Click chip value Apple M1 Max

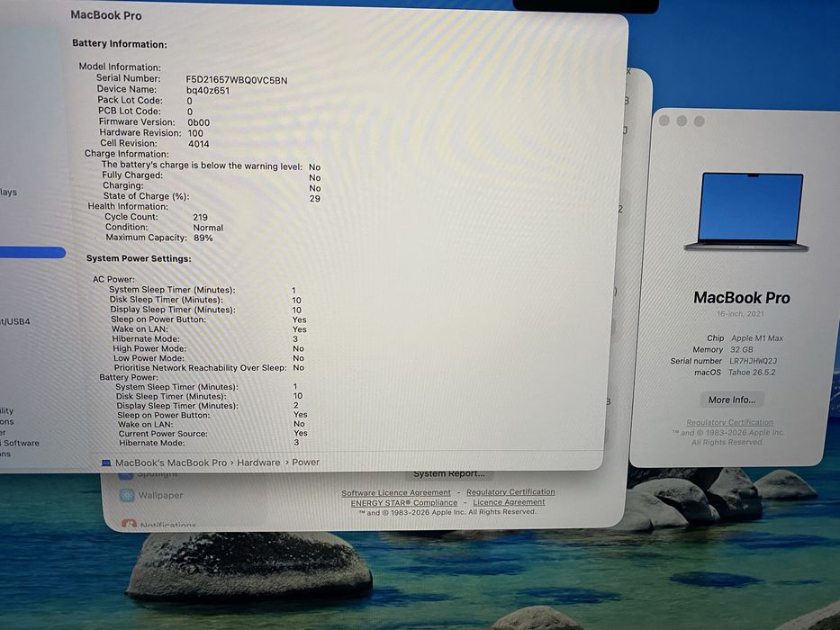[x=757, y=338]
